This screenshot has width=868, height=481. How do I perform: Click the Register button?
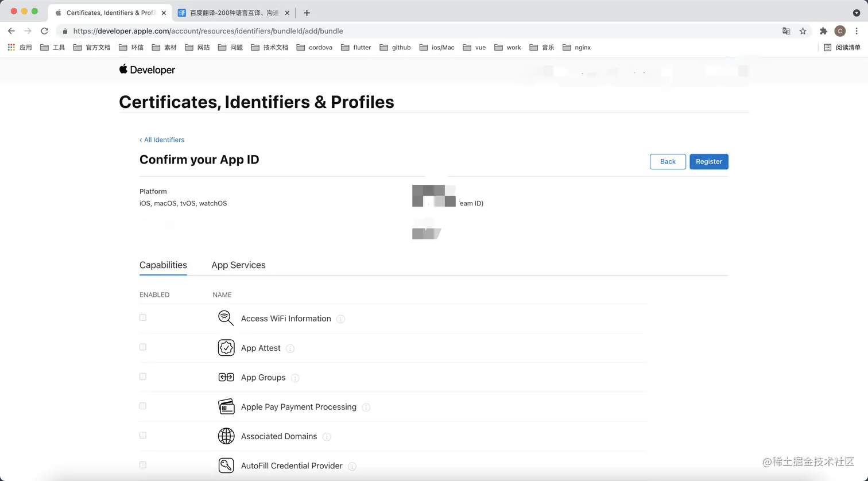click(709, 162)
